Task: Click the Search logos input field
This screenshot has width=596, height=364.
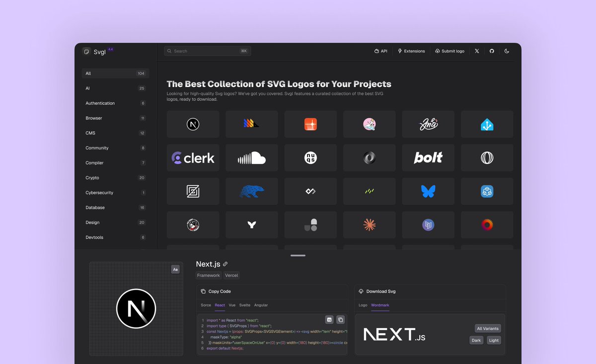Action: pyautogui.click(x=208, y=51)
